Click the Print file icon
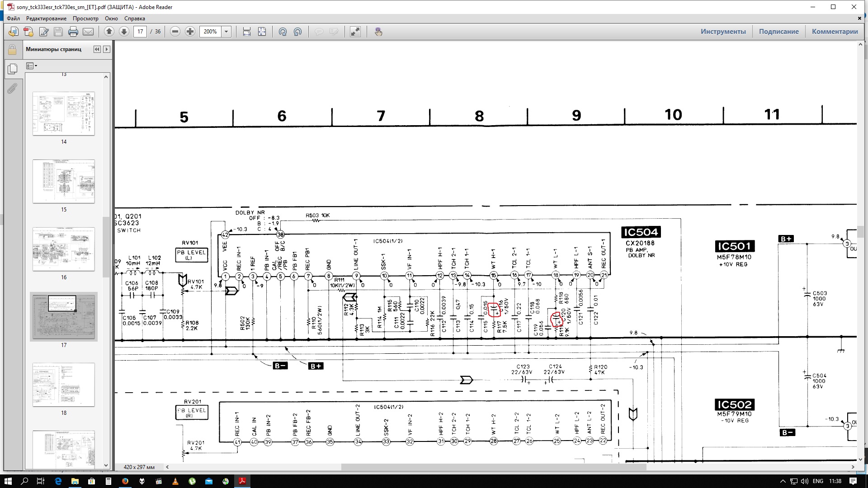The image size is (868, 488). pyautogui.click(x=73, y=32)
